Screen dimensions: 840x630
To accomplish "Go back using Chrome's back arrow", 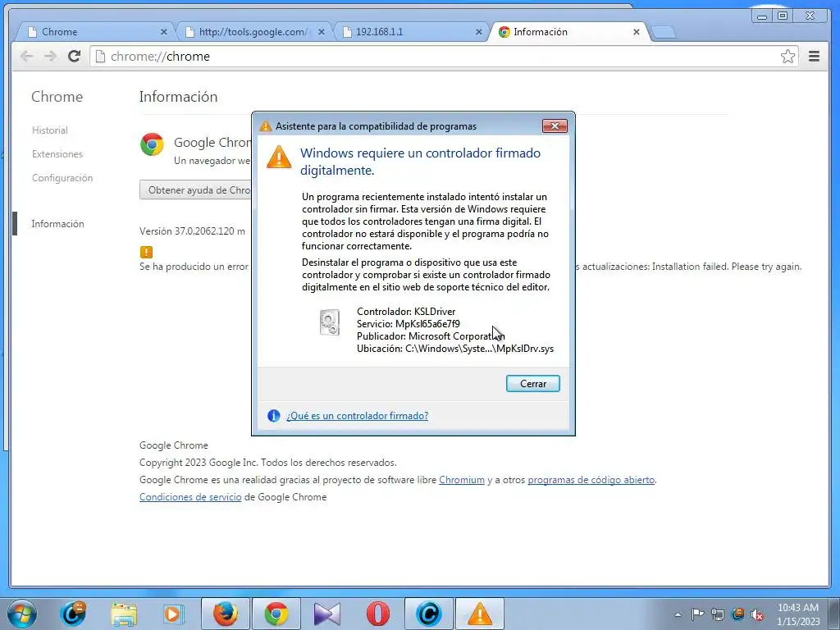I will click(x=26, y=57).
